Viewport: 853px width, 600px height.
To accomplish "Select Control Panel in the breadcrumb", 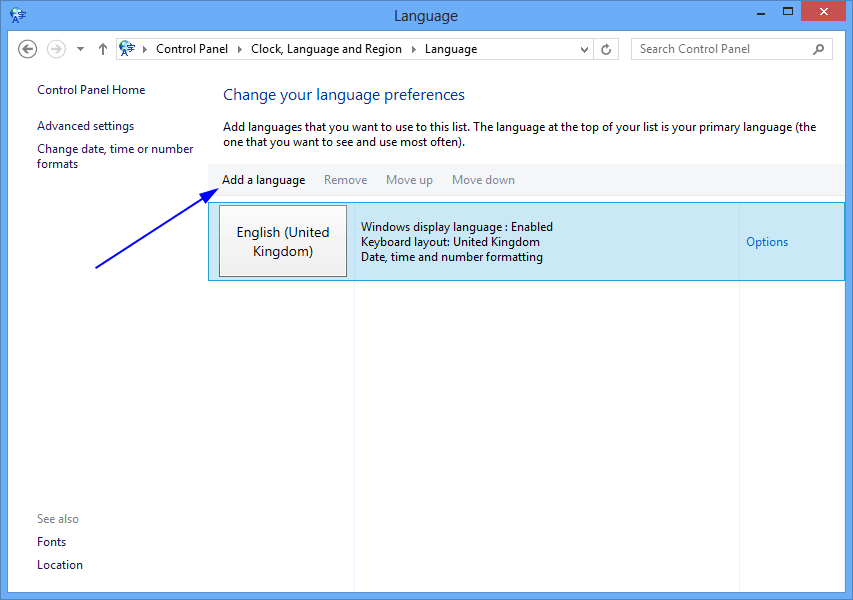I will (191, 49).
